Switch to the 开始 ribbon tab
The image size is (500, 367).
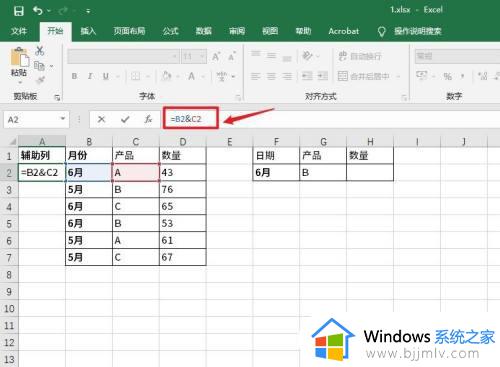click(x=55, y=31)
